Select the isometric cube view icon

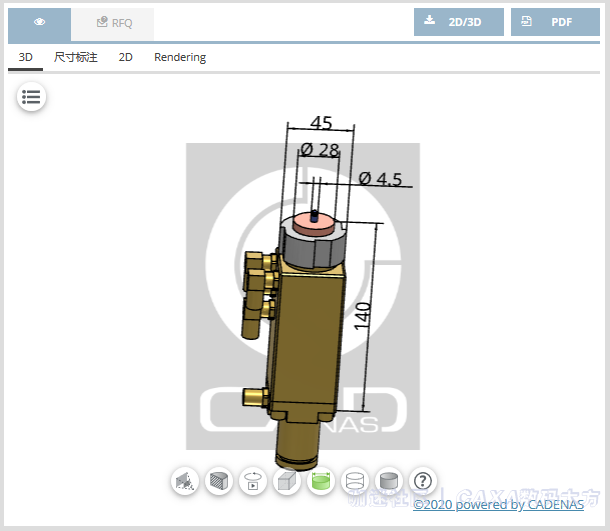pos(287,481)
